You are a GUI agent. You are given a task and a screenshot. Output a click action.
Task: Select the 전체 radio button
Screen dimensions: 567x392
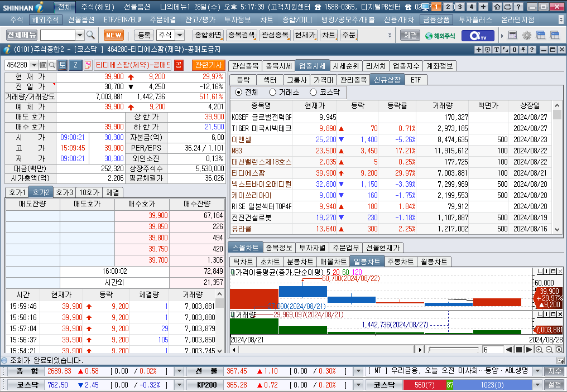click(238, 92)
